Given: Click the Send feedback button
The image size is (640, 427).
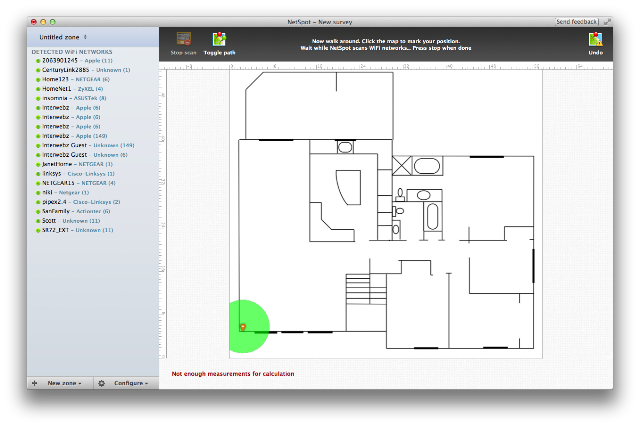Looking at the screenshot, I should 577,22.
